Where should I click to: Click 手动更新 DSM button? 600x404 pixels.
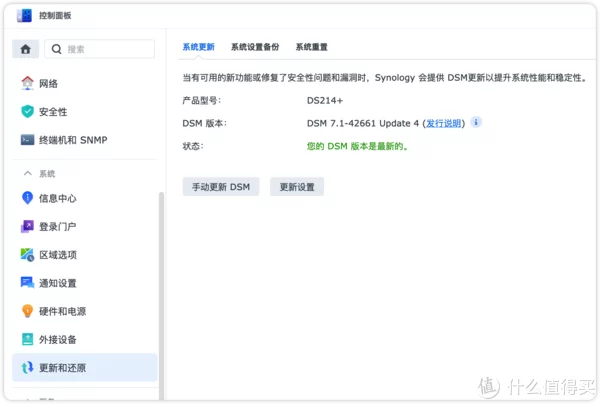[221, 187]
